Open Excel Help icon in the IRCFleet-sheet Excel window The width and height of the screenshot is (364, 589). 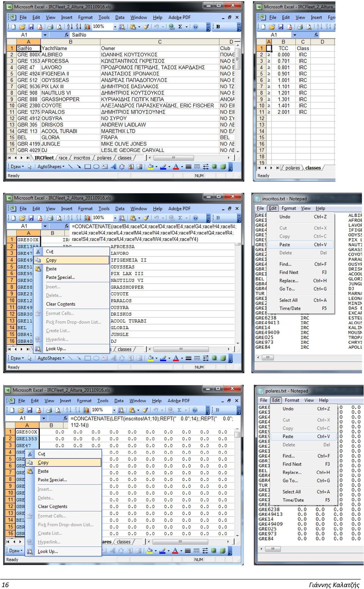[196, 27]
